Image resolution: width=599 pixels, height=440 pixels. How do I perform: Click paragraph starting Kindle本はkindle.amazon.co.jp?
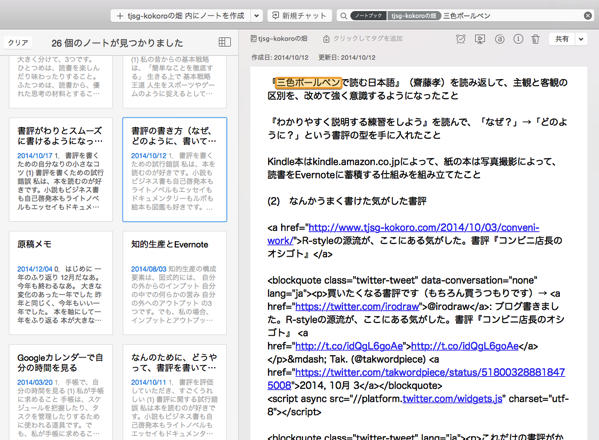point(411,168)
